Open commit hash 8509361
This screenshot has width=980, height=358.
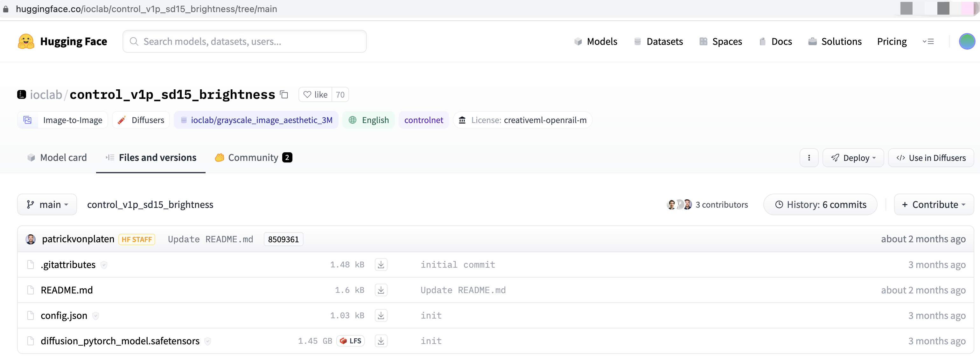[x=283, y=239]
